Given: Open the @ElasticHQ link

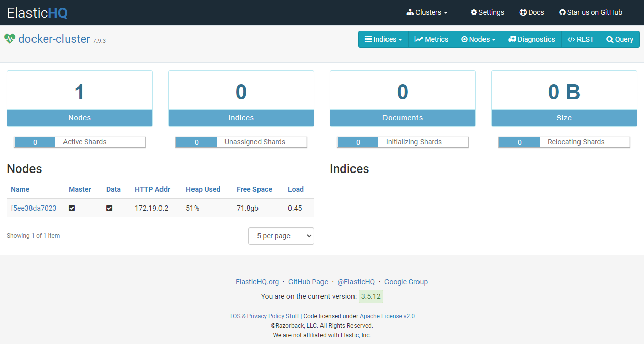Looking at the screenshot, I should [356, 282].
